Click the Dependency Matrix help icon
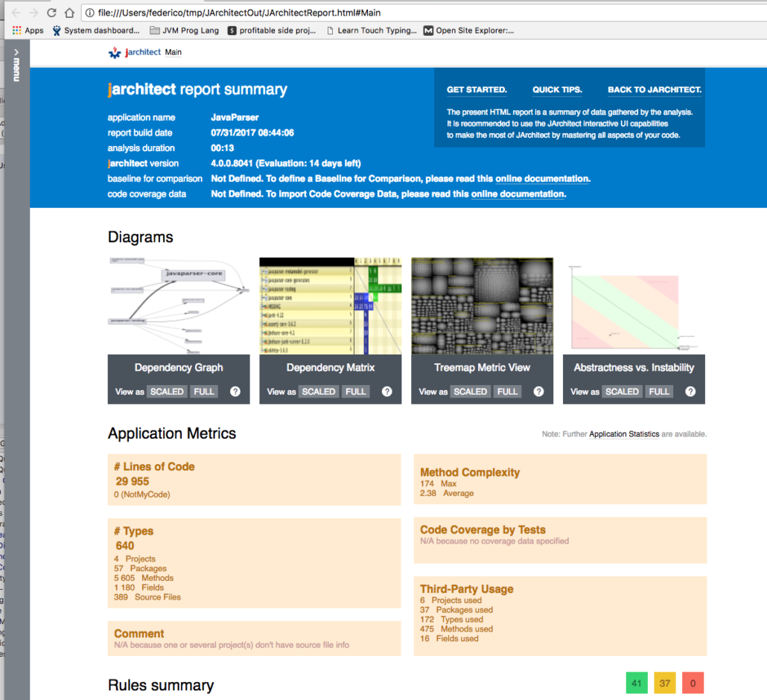 coord(386,391)
